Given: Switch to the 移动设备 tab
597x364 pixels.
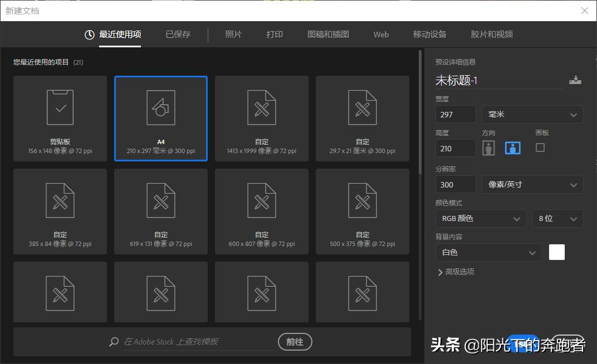Looking at the screenshot, I should (429, 34).
